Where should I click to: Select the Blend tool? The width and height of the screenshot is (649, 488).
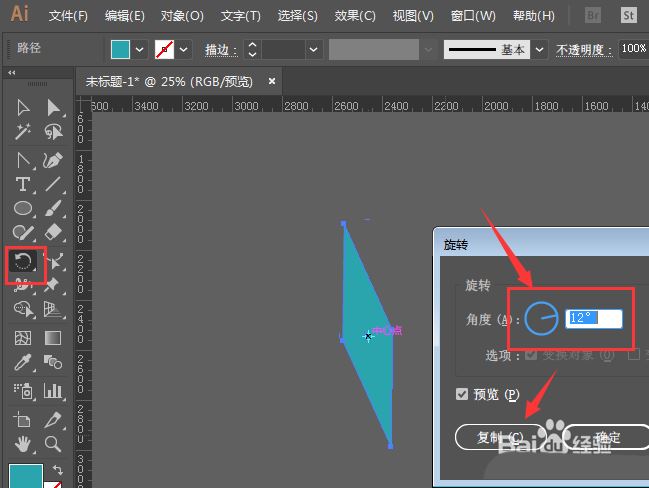pyautogui.click(x=53, y=362)
